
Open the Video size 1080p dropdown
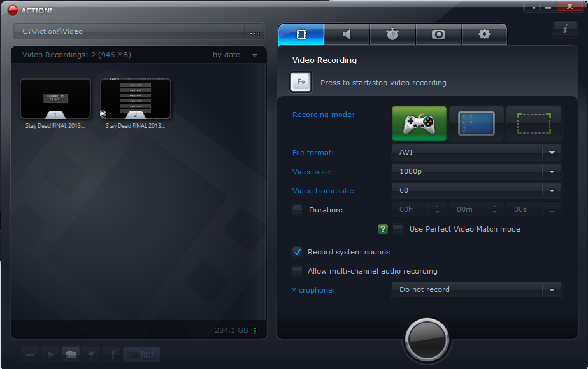477,172
